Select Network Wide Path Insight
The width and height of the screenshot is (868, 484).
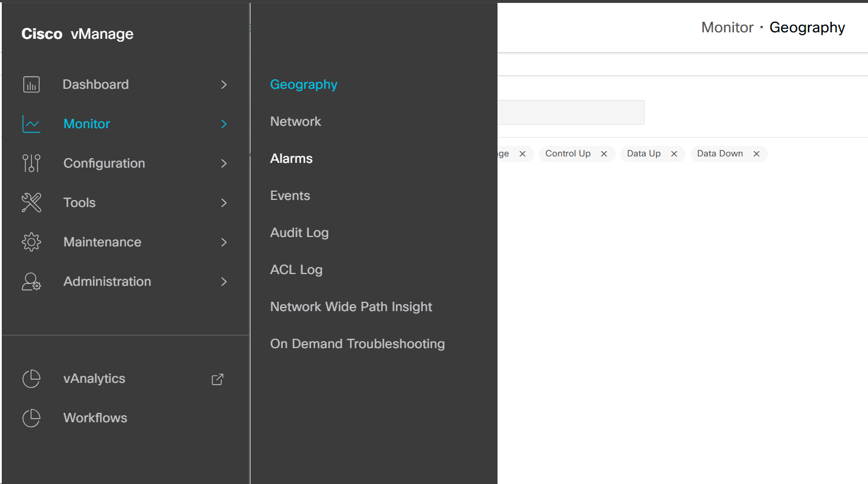coord(351,307)
